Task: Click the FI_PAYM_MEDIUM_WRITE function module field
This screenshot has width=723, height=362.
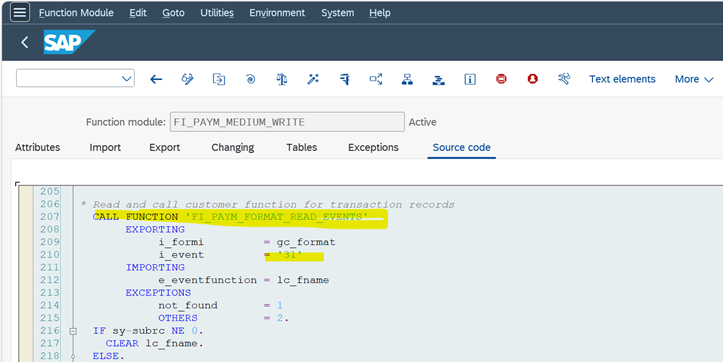Action: coord(287,122)
